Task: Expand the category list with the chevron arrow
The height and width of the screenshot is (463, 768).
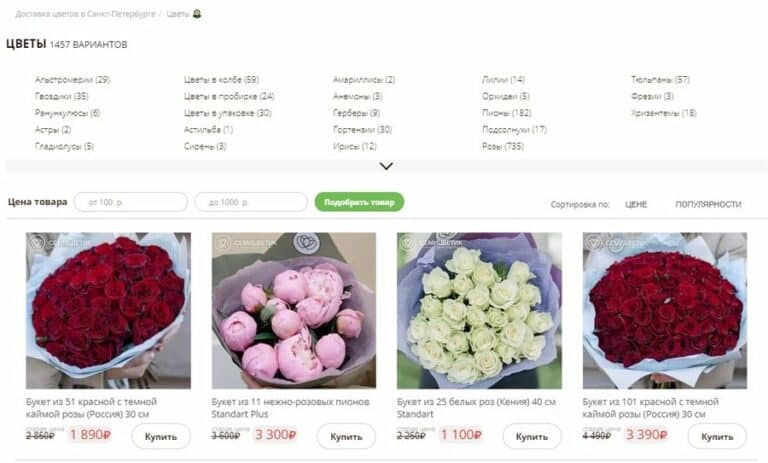Action: tap(386, 166)
